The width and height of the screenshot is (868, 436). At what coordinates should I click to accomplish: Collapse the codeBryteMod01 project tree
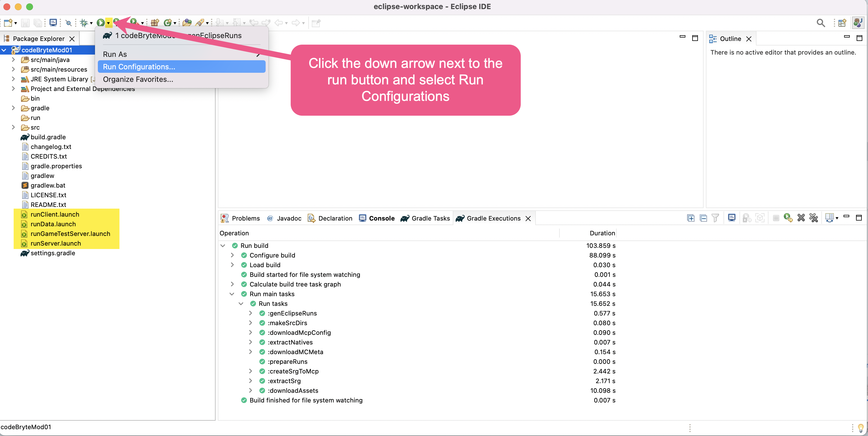tap(4, 50)
